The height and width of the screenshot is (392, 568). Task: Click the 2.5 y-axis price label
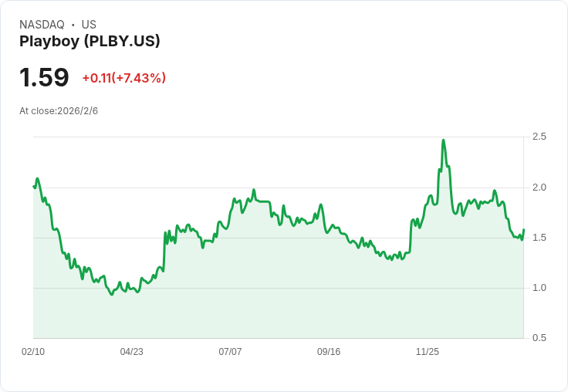[x=539, y=137]
